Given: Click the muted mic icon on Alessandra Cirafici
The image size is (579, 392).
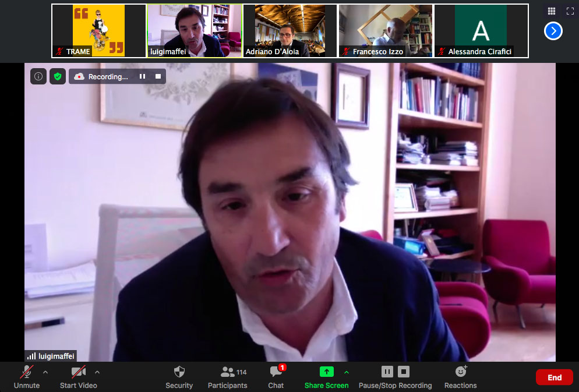Looking at the screenshot, I should pyautogui.click(x=442, y=51).
